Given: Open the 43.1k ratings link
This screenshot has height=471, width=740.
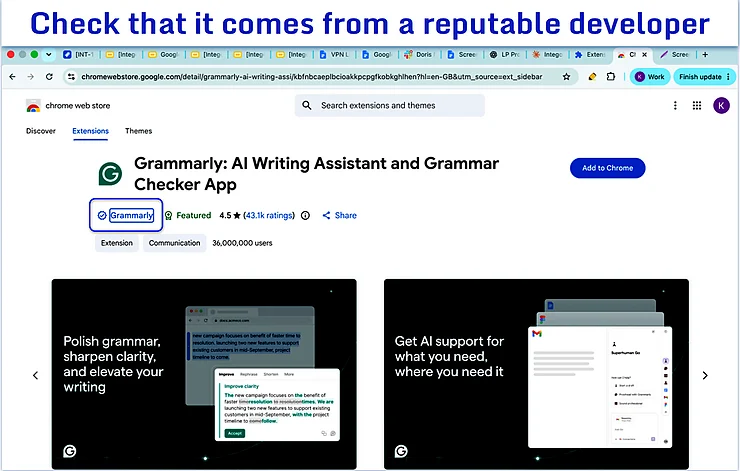Looking at the screenshot, I should click(x=269, y=215).
